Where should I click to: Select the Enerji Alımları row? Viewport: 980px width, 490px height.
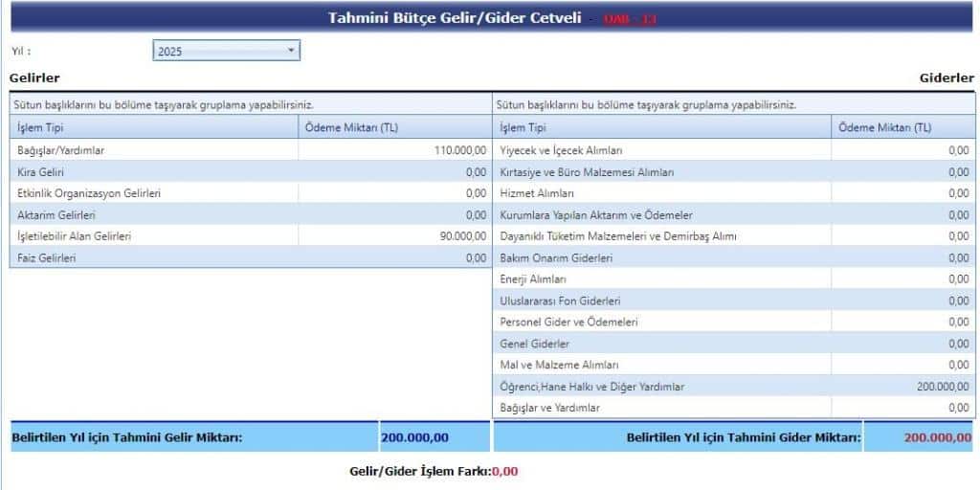660,279
